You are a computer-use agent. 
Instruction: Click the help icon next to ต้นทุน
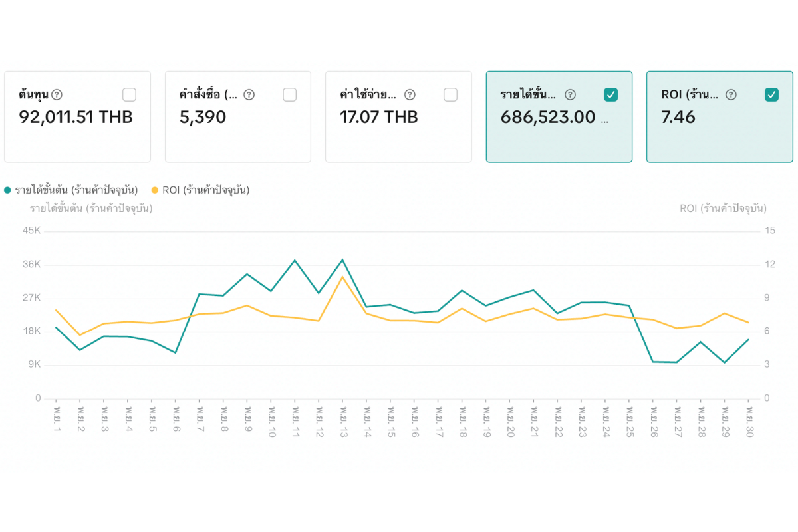57,95
